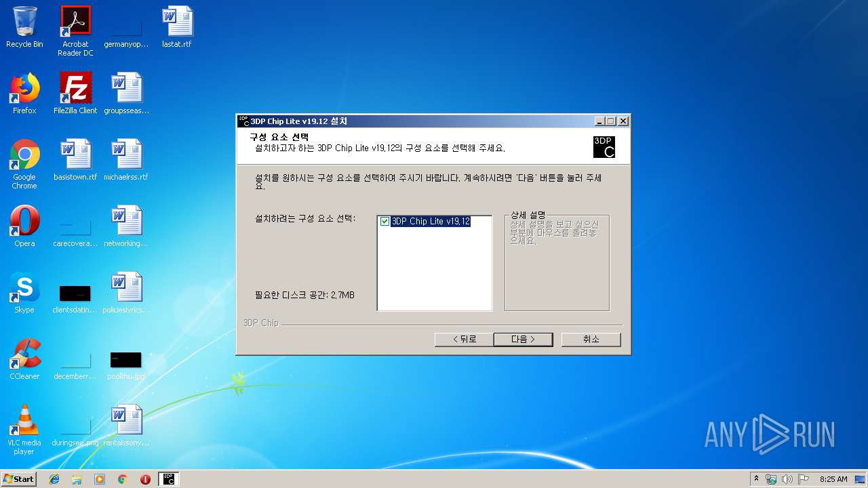
Task: Click the Show desktop button
Action: (x=861, y=479)
